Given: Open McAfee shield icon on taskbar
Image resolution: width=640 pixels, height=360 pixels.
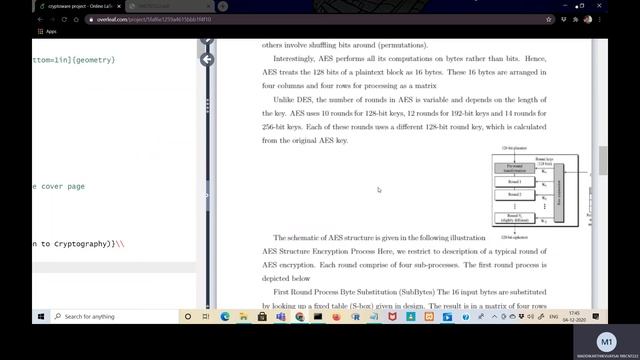Looking at the screenshot, I should [x=392, y=316].
